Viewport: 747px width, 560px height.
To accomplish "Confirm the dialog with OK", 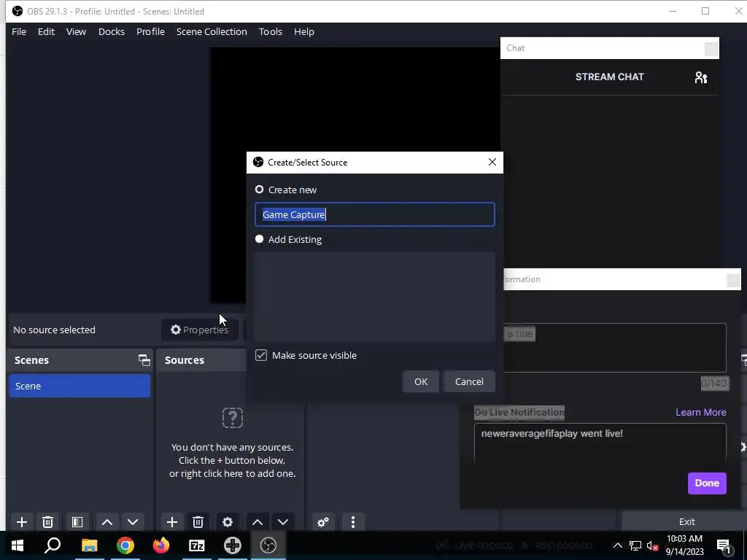I will click(421, 381).
